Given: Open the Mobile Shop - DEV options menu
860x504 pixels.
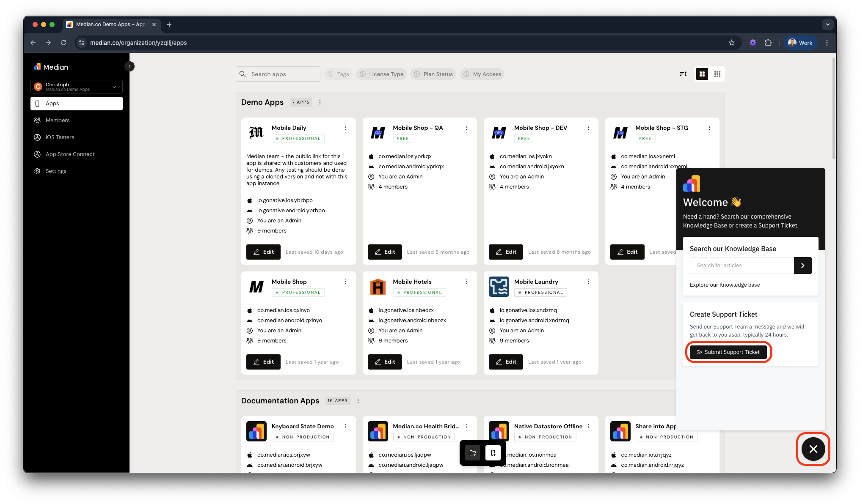Looking at the screenshot, I should pyautogui.click(x=588, y=128).
